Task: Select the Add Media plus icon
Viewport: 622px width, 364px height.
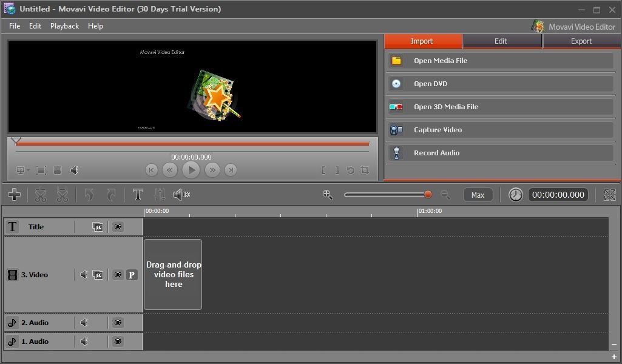Action: pos(14,195)
